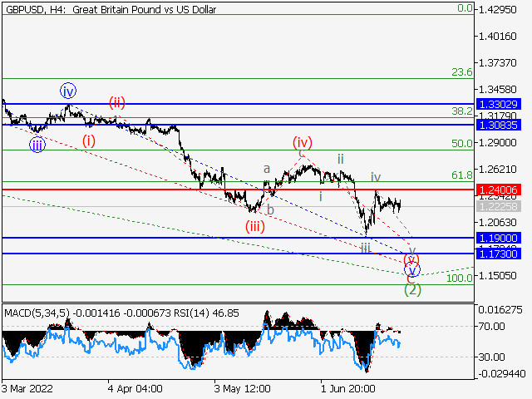Click the red (ii) wave label
Image resolution: width=532 pixels, height=399 pixels.
tap(117, 102)
